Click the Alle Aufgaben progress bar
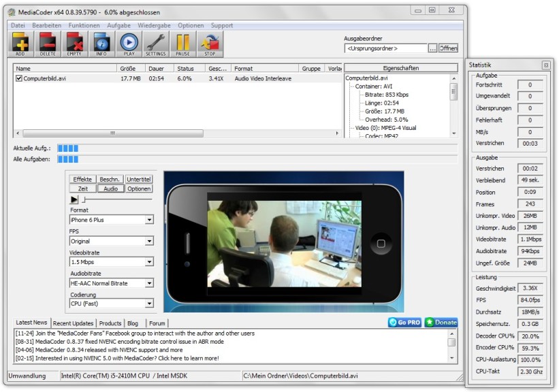 pos(257,159)
